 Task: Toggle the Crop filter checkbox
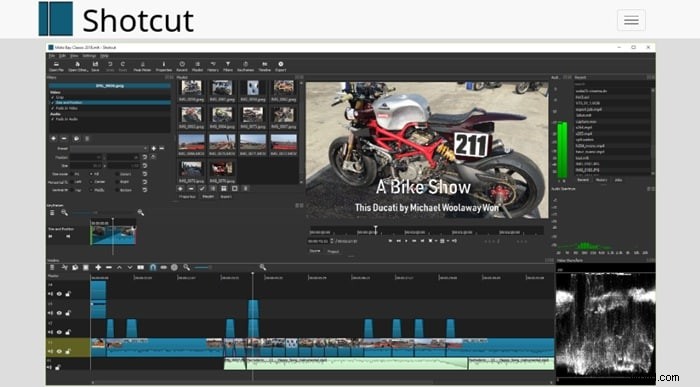click(x=52, y=97)
